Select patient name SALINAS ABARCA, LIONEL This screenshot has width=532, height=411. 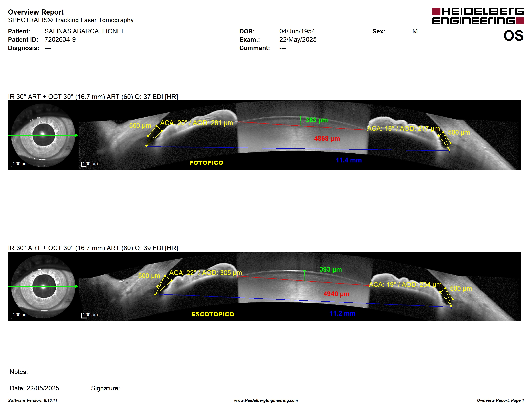point(84,31)
